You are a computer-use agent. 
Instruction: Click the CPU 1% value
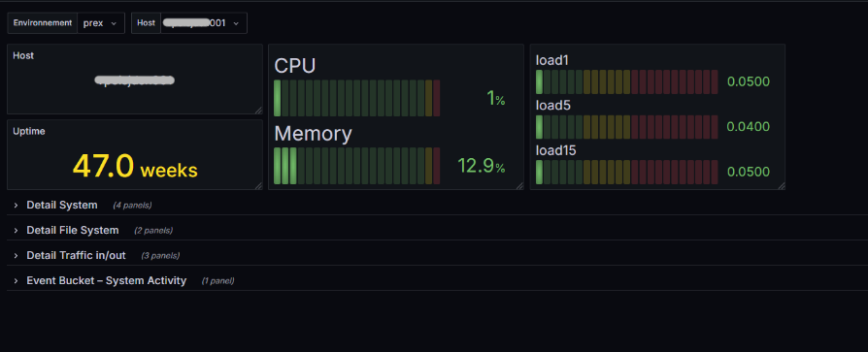[x=495, y=98]
